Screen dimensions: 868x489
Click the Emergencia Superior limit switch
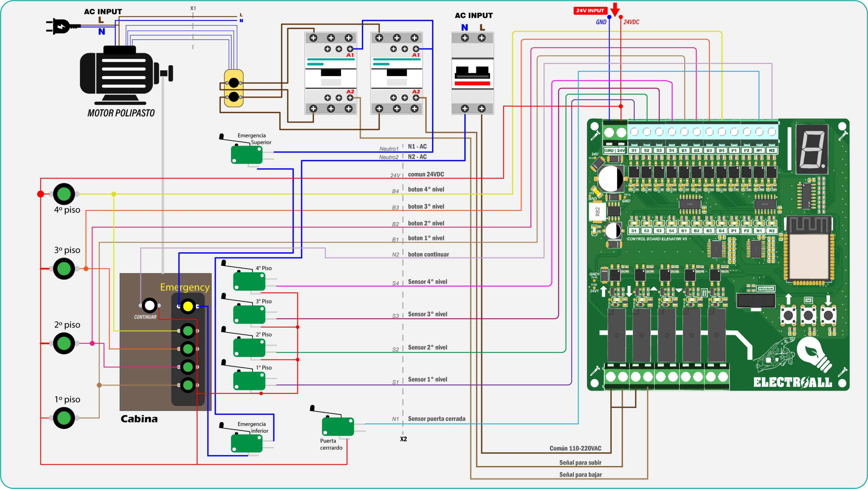pos(246,154)
